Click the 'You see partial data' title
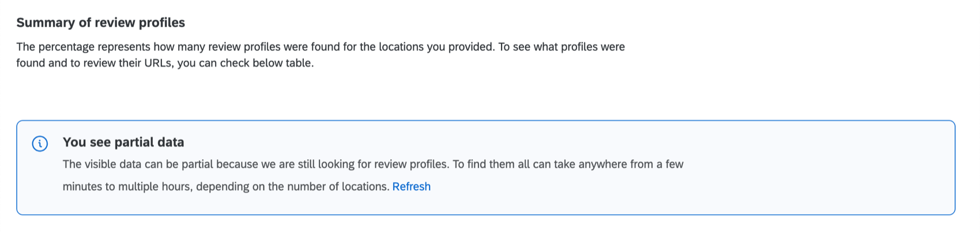Screen dimensions: 980x233 [x=123, y=142]
